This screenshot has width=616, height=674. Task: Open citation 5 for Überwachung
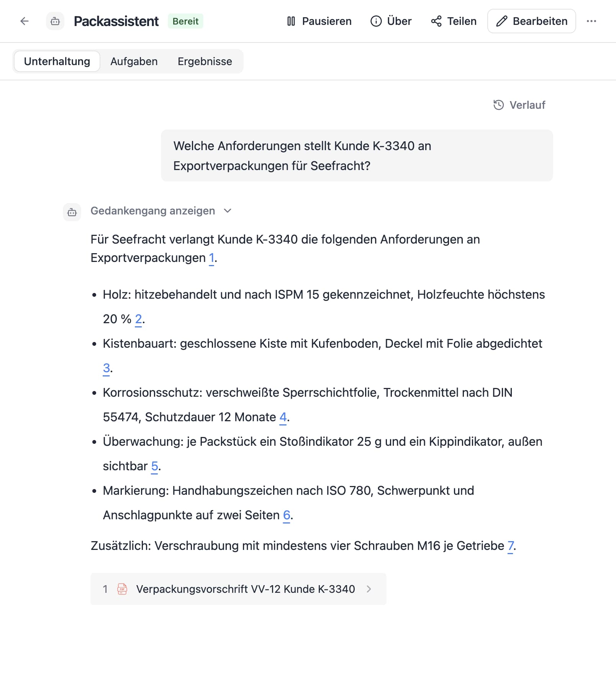tap(154, 466)
